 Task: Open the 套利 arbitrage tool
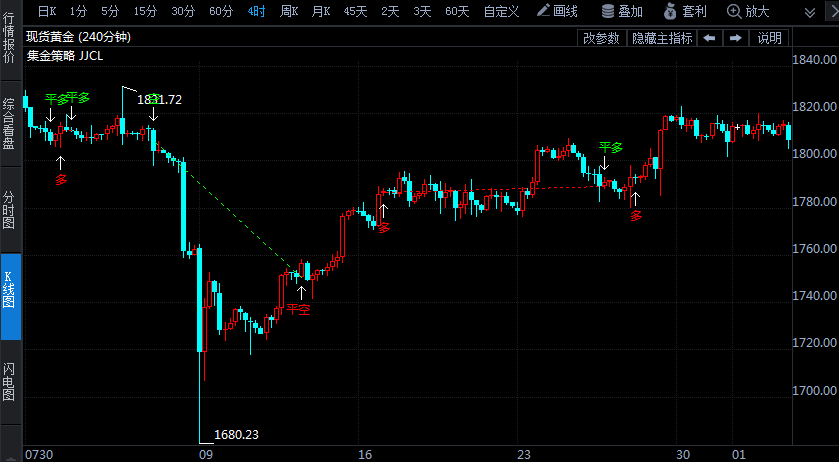point(685,11)
